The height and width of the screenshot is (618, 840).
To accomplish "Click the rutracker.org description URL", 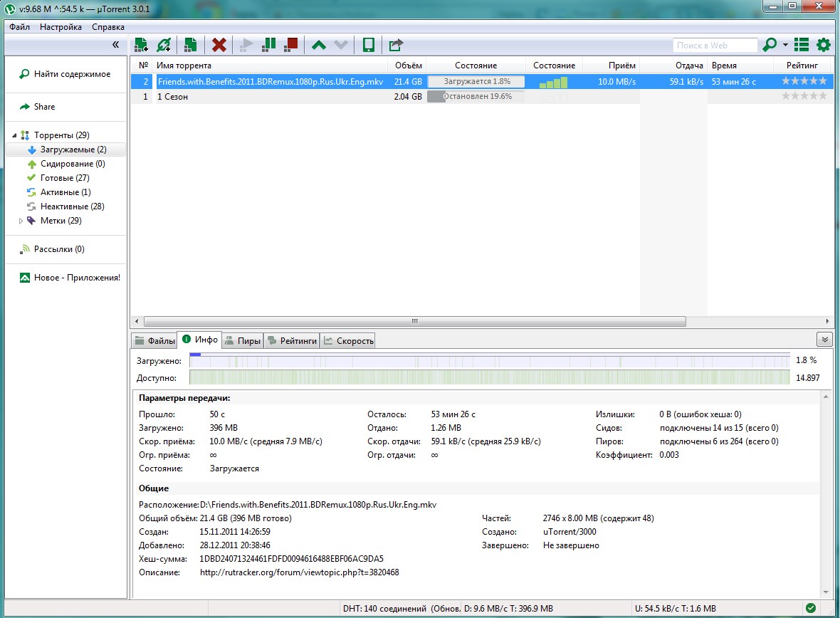I will 299,572.
